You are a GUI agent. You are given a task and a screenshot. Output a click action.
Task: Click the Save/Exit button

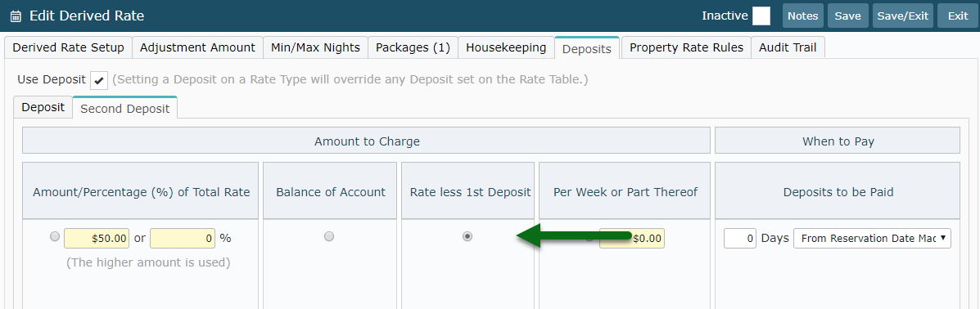[x=902, y=16]
